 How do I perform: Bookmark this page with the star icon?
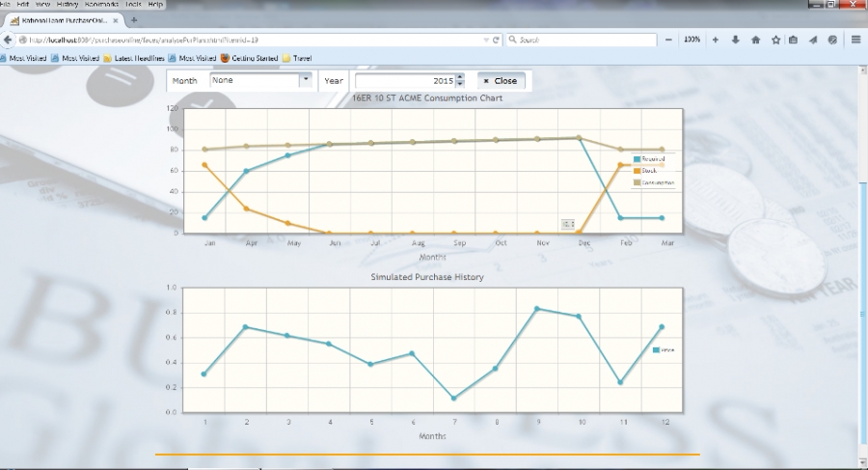(x=774, y=40)
